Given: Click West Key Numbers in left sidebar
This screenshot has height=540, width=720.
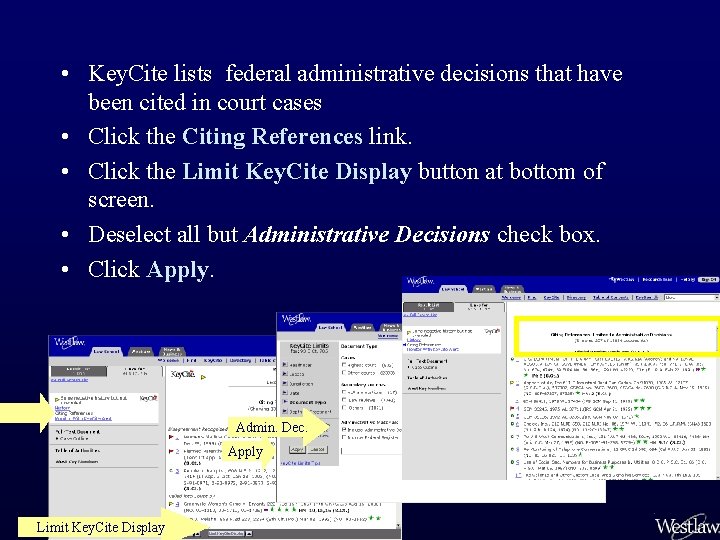Looking at the screenshot, I should pyautogui.click(x=77, y=461).
